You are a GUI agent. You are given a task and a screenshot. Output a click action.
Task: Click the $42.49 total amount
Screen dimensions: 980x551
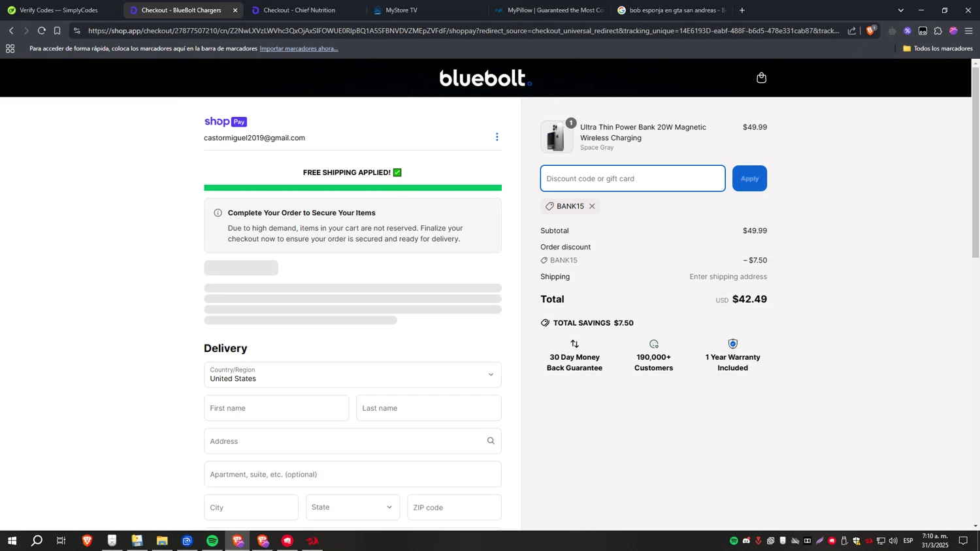[x=749, y=299]
